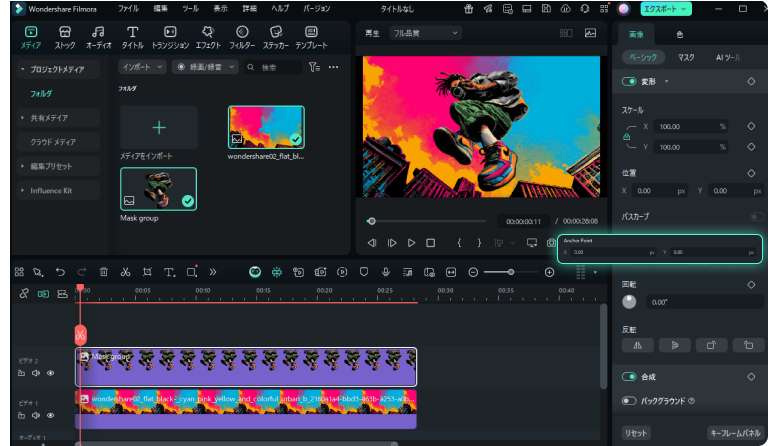Toggle the 合成 compositing switch
768x446 pixels.
click(x=629, y=376)
